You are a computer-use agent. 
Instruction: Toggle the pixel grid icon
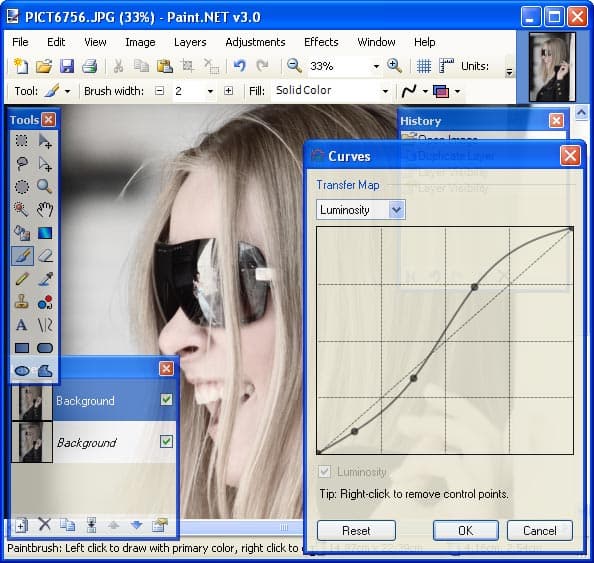[x=424, y=66]
